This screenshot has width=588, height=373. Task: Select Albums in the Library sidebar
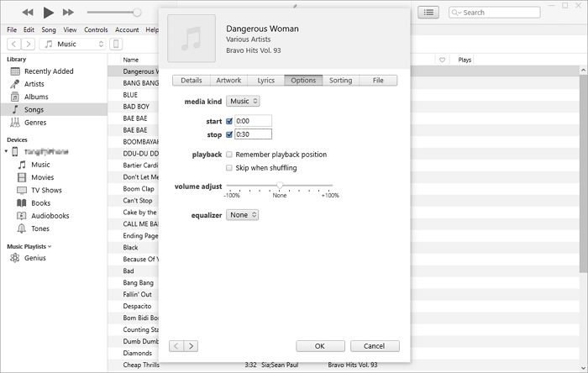point(54,97)
